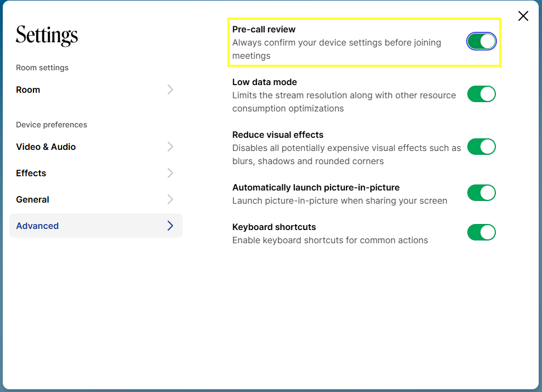
Task: Open the Room settings section
Action: (96, 89)
